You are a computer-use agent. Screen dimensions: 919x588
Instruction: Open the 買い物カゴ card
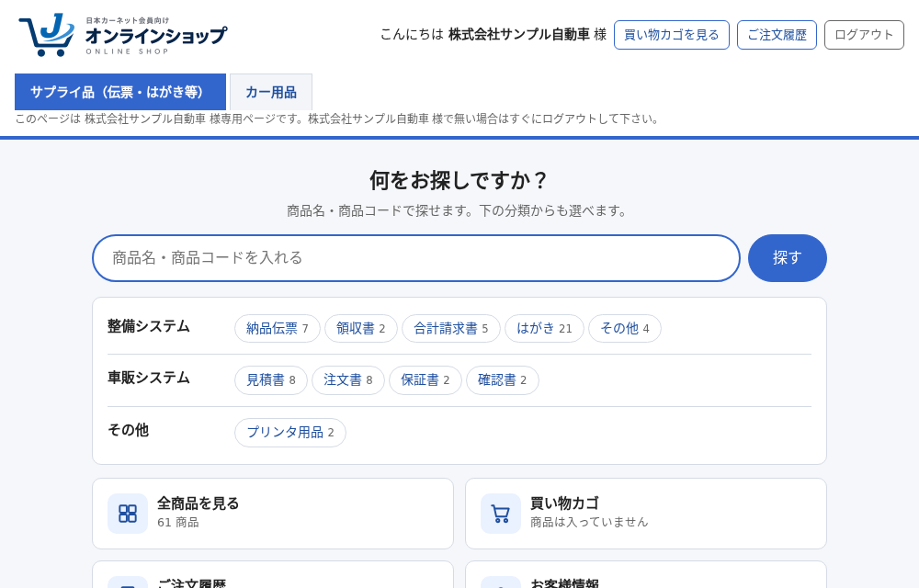[646, 514]
